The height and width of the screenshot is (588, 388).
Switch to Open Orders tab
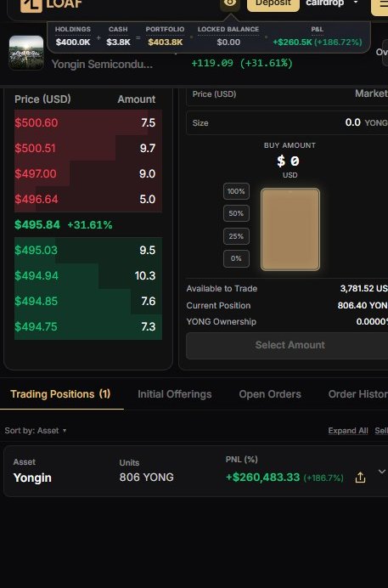pos(270,394)
